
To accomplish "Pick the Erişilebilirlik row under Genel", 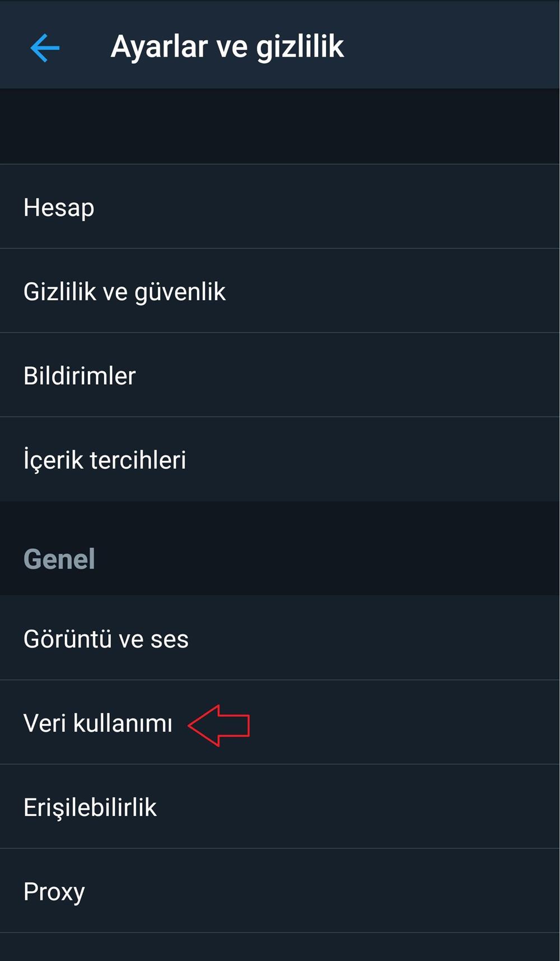I will [x=90, y=808].
